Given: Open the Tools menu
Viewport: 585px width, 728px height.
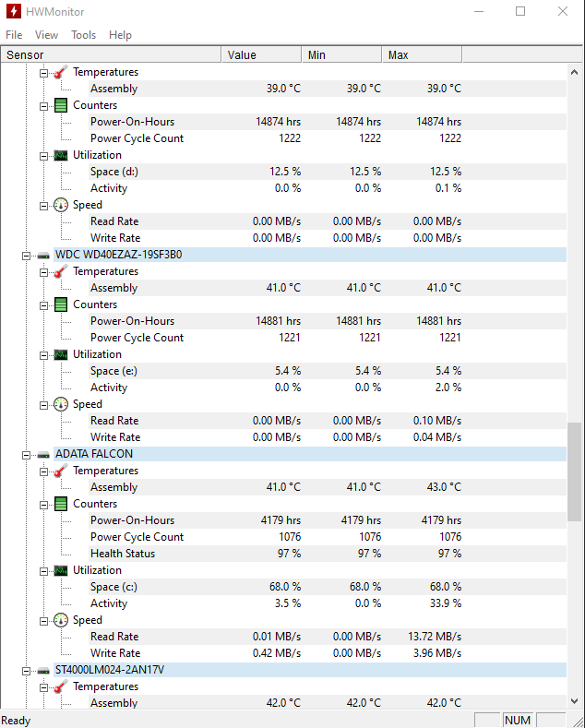Looking at the screenshot, I should (84, 35).
